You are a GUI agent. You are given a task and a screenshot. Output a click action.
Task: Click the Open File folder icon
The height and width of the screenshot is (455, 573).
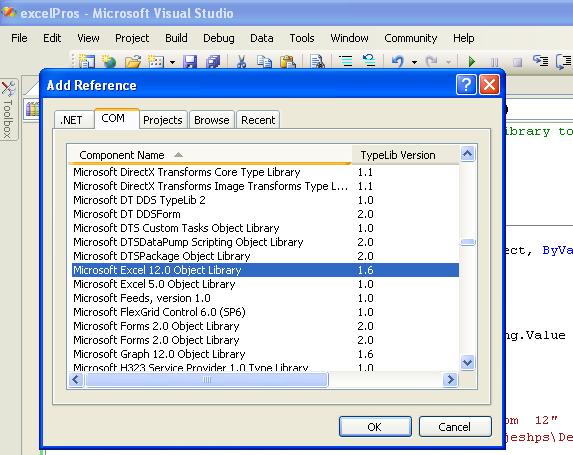pyautogui.click(x=132, y=61)
